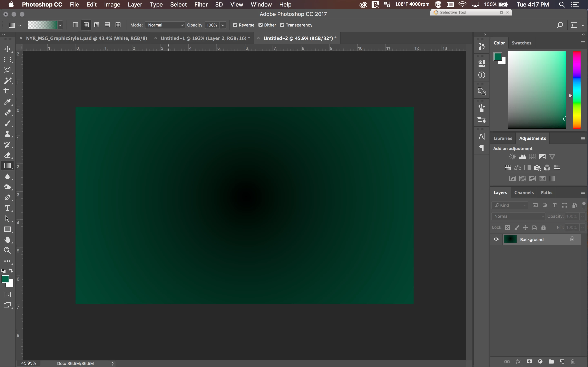Expand the gradient picker dropdown arrow
This screenshot has height=367, width=588.
coord(60,25)
